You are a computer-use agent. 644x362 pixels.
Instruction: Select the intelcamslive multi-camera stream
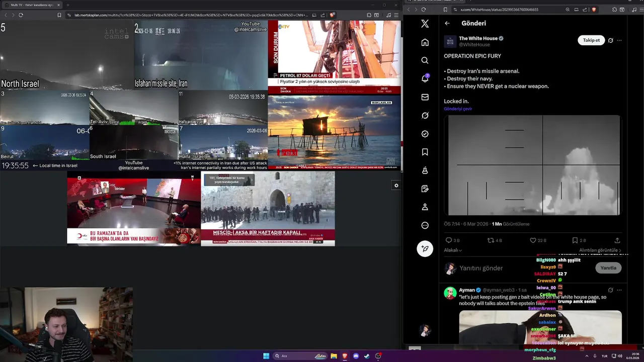134,96
